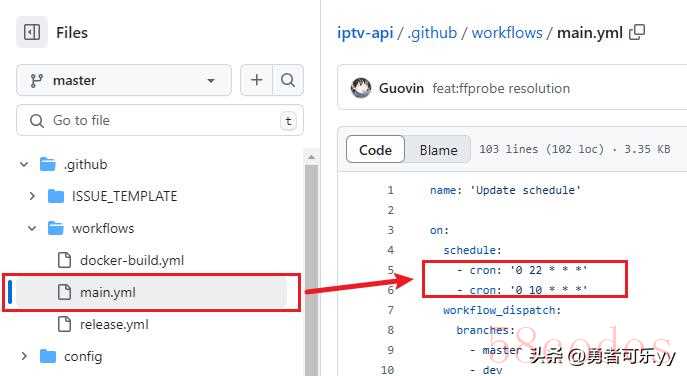Expand the config folder chevron
Image resolution: width=687 pixels, height=376 pixels.
pyautogui.click(x=24, y=356)
